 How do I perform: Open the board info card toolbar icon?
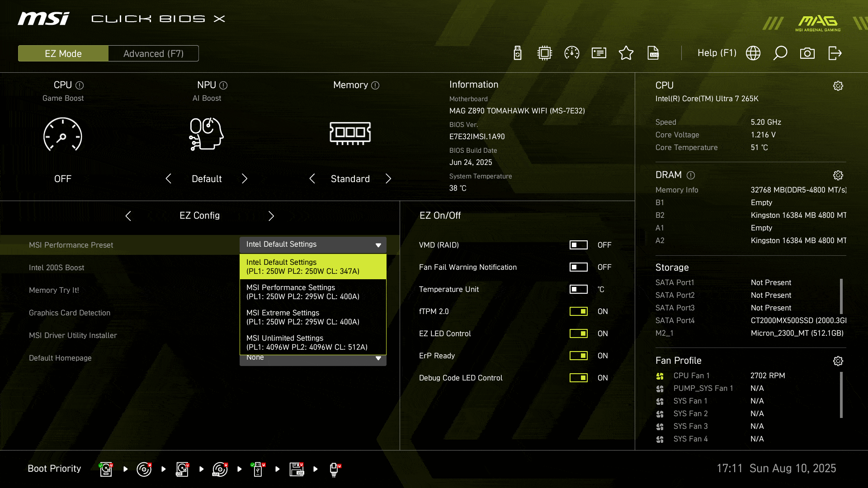coord(599,53)
